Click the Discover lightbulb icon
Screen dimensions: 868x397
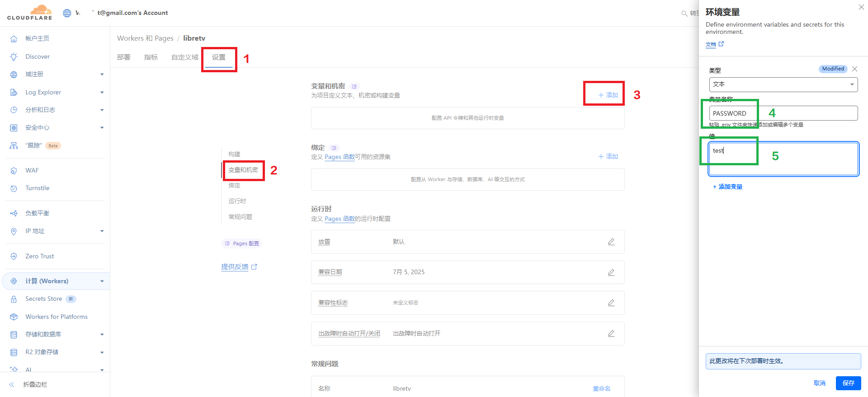pyautogui.click(x=14, y=57)
